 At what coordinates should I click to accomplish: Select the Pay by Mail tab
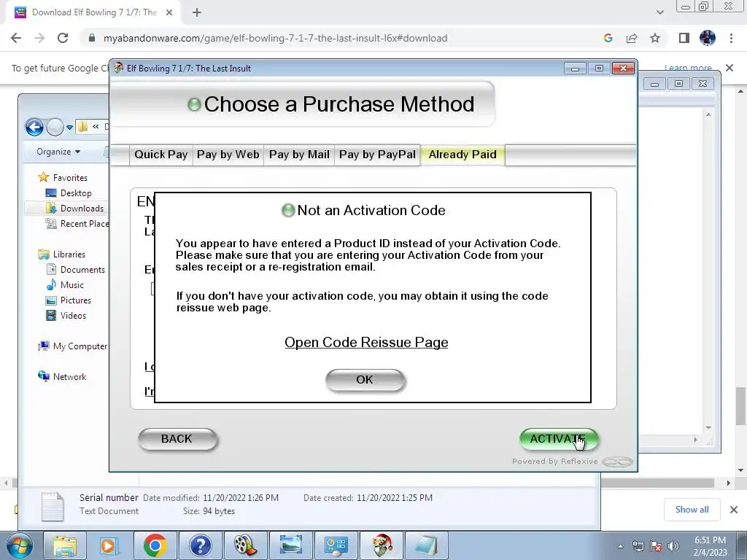click(299, 155)
